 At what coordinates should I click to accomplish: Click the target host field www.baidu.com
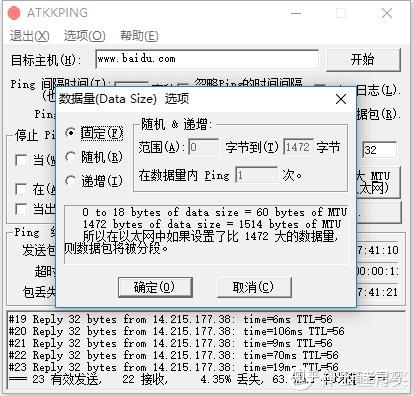pos(207,59)
